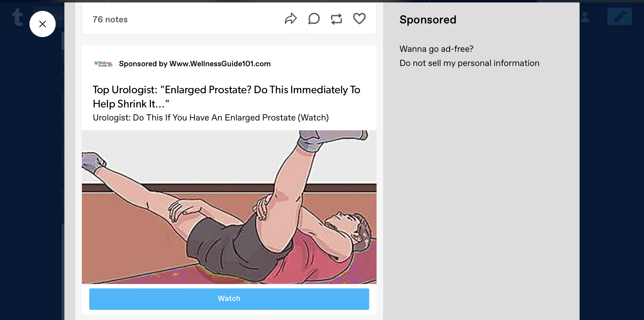
Task: Reblog the post using the reblog arrows icon
Action: (x=336, y=19)
